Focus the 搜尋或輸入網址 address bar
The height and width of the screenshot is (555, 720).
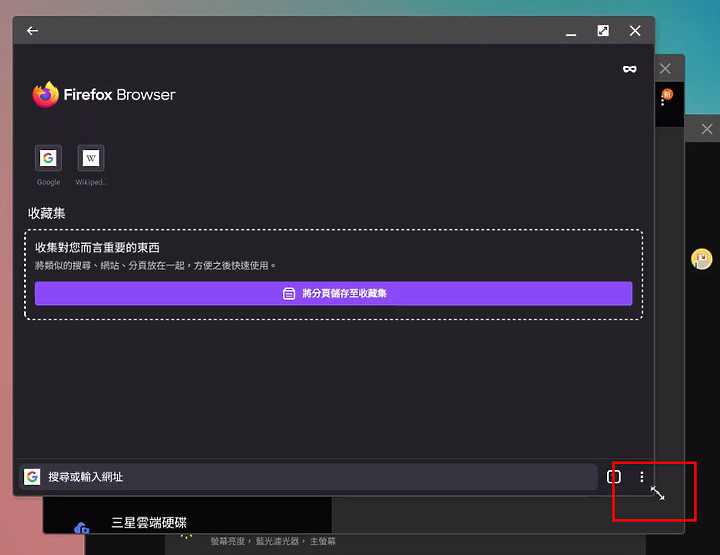click(x=308, y=477)
